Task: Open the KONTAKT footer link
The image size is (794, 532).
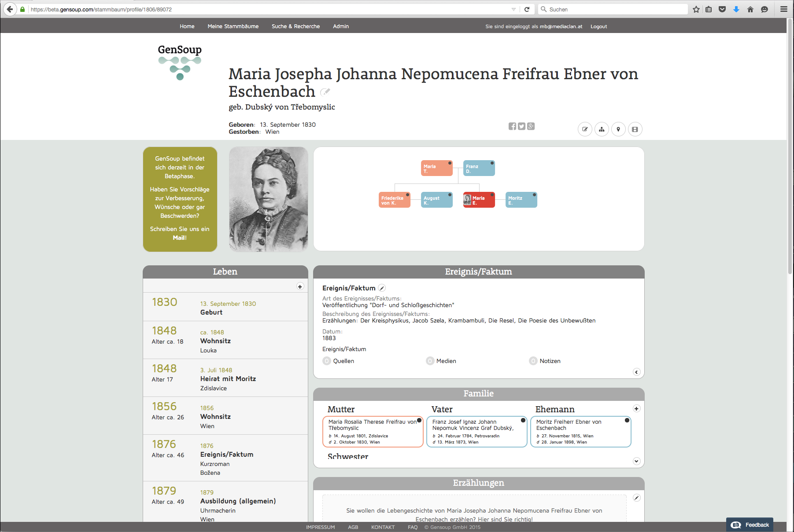Action: point(383,527)
